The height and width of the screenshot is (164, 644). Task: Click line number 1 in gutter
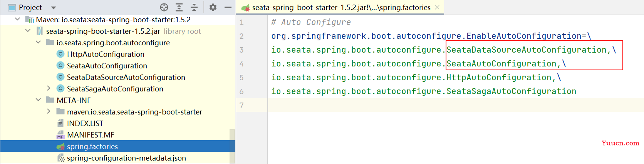pyautogui.click(x=241, y=22)
